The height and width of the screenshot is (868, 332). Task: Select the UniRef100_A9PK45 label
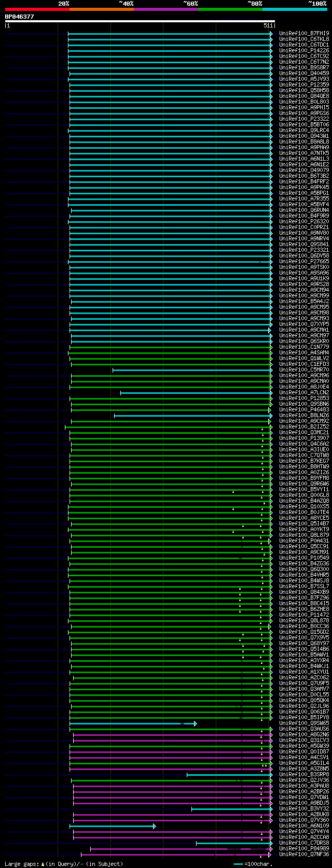coord(304,187)
